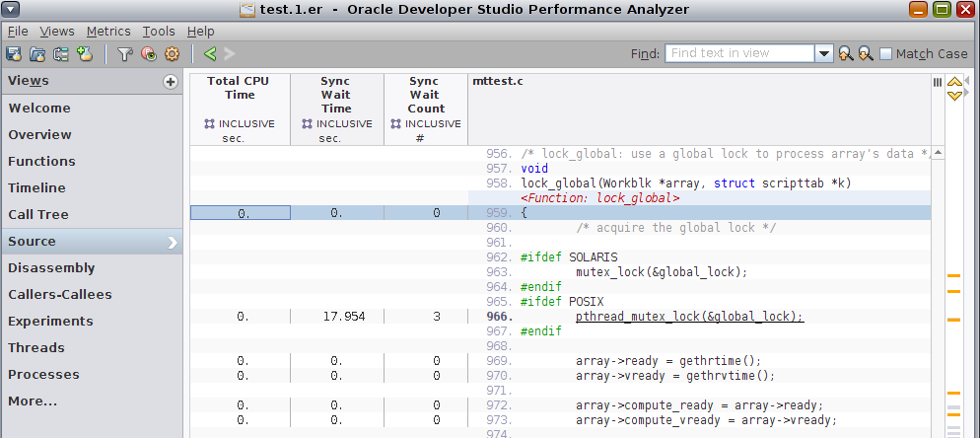The image size is (980, 438).
Task: Open the Metrics menu
Action: (x=107, y=32)
